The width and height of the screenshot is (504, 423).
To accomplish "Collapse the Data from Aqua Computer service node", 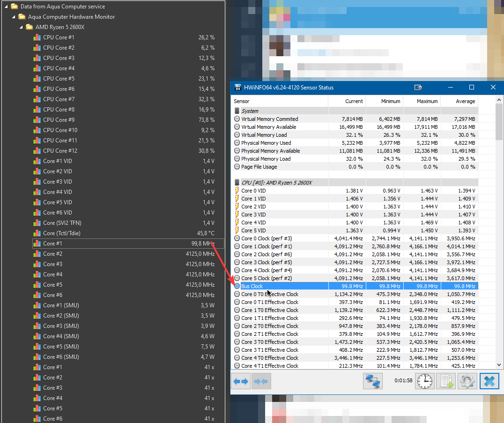I will [x=7, y=7].
